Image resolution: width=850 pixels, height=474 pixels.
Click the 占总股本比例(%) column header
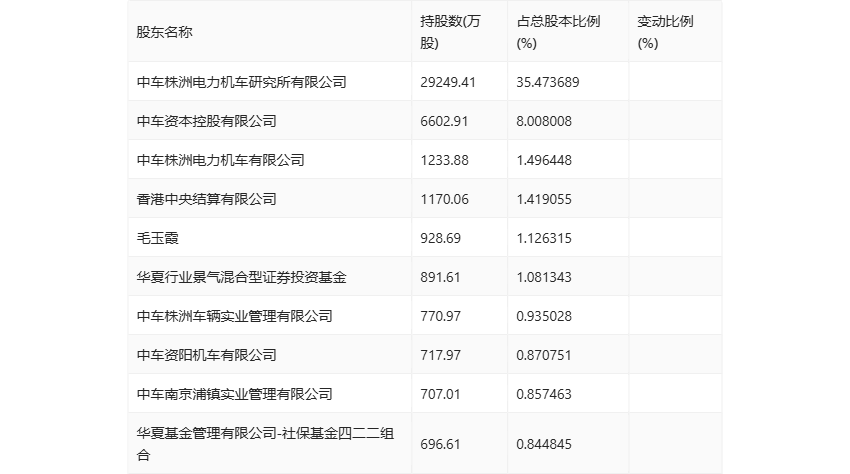tap(558, 32)
